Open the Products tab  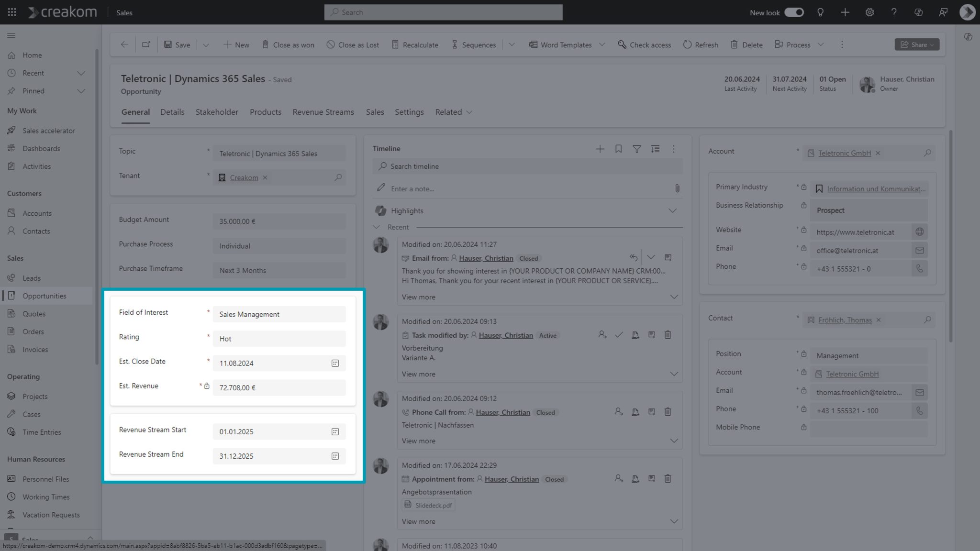(x=266, y=112)
